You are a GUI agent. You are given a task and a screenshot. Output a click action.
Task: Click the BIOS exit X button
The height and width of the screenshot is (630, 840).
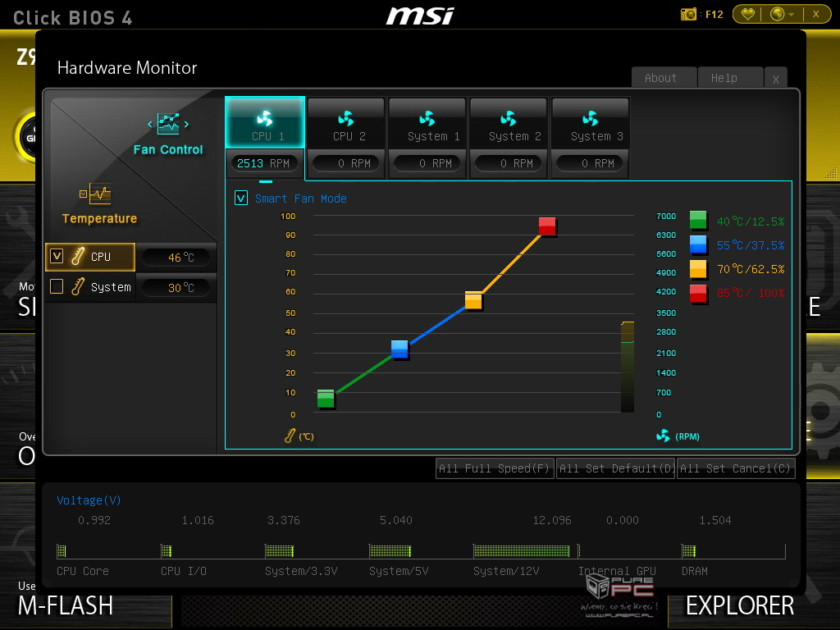(816, 14)
